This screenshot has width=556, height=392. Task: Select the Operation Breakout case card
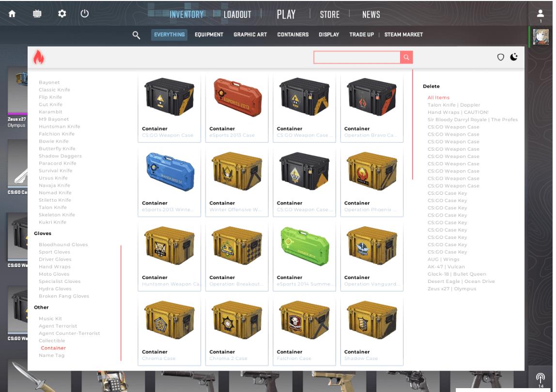coord(236,257)
